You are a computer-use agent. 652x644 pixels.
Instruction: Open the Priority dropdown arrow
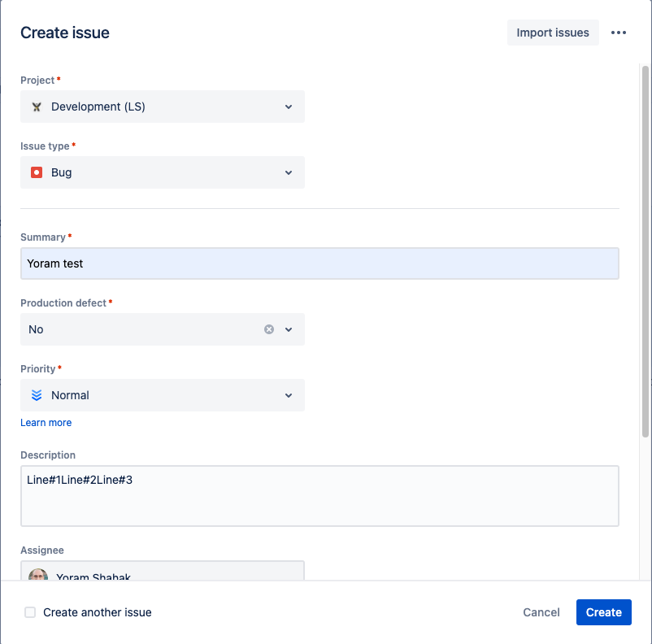[289, 395]
